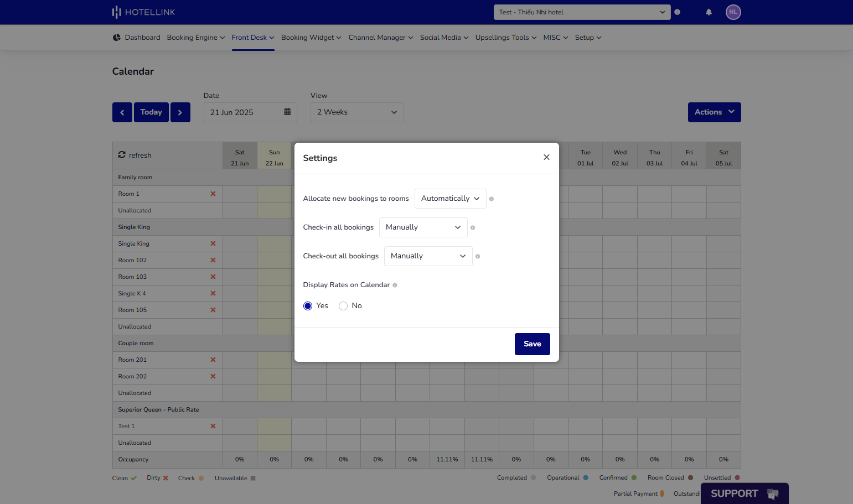Viewport: 853px width, 504px height.
Task: Click info icon beside Check-in all bookings
Action: tap(473, 227)
